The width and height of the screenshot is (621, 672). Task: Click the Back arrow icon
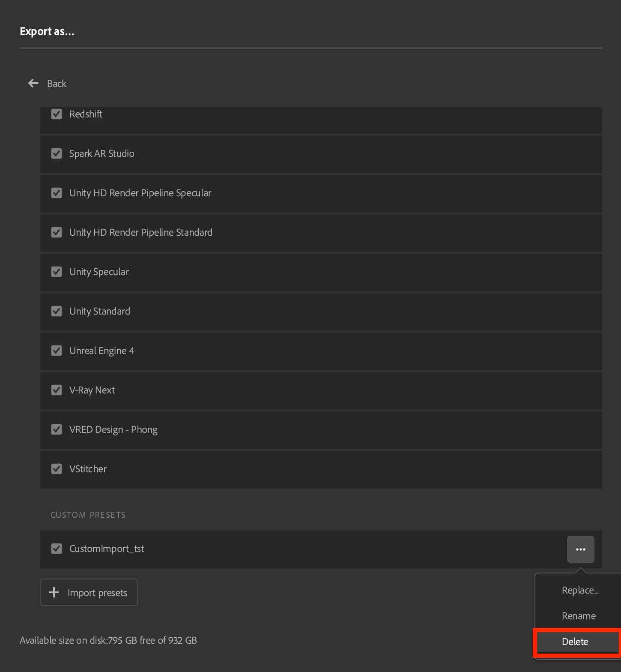pos(33,83)
